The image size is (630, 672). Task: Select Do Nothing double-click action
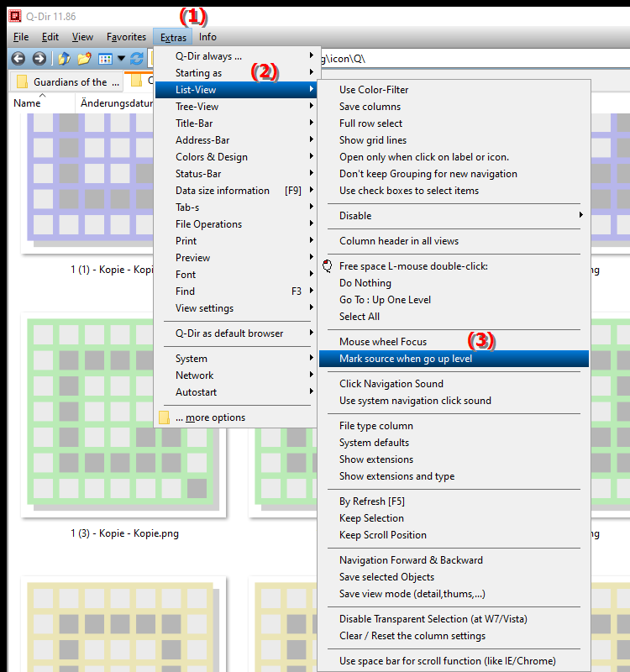tap(454, 283)
